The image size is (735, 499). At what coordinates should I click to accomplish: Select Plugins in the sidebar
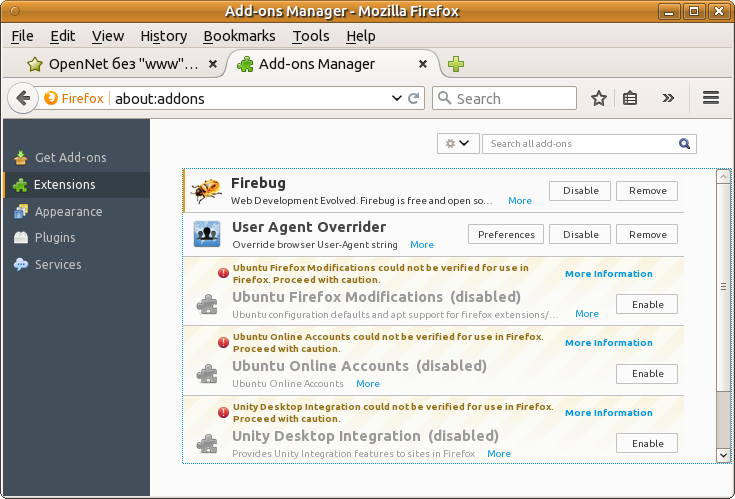[x=55, y=238]
